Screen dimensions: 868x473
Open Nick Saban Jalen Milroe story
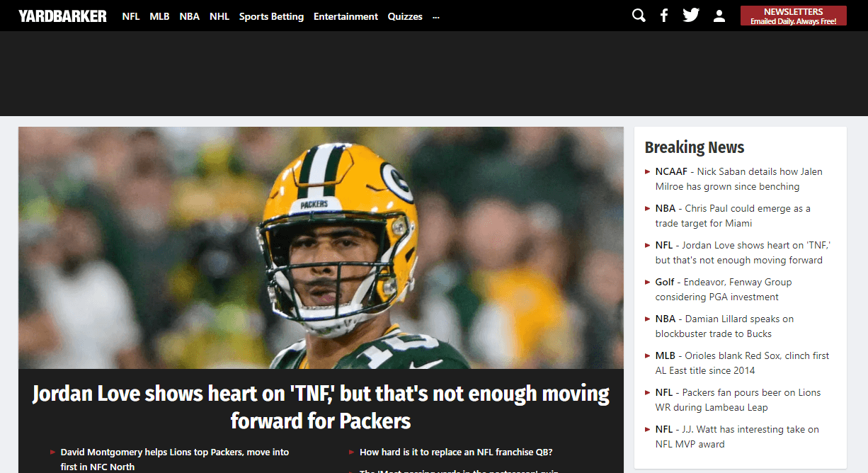738,179
